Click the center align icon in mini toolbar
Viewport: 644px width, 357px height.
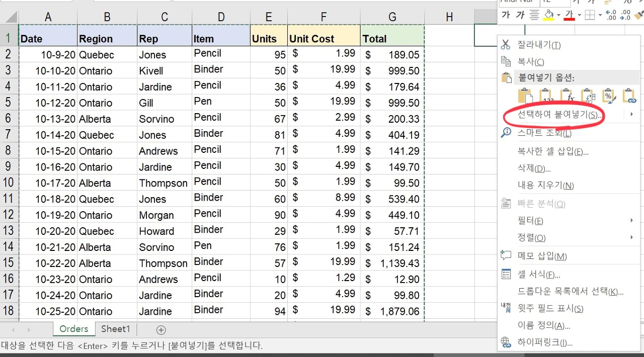(x=535, y=15)
